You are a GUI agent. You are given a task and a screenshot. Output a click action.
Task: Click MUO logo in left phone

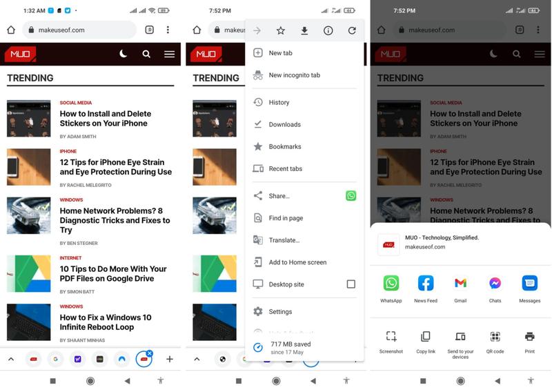[20, 54]
